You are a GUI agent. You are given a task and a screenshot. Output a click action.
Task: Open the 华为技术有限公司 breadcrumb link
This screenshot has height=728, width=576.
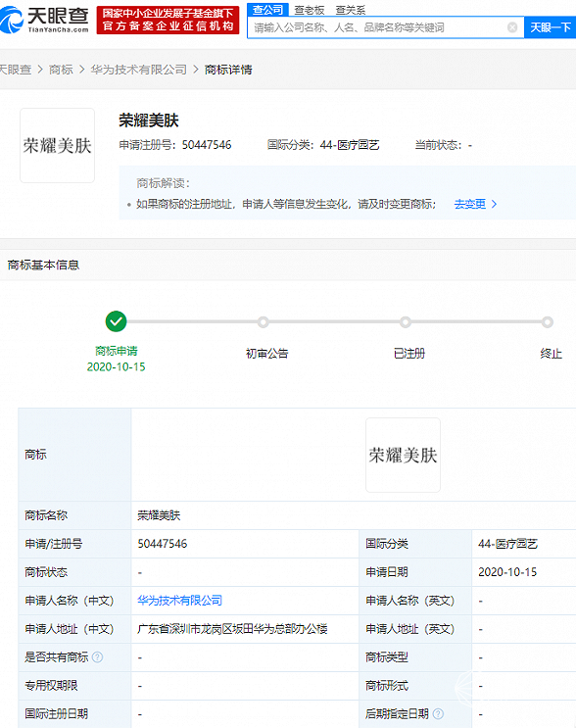coord(138,70)
